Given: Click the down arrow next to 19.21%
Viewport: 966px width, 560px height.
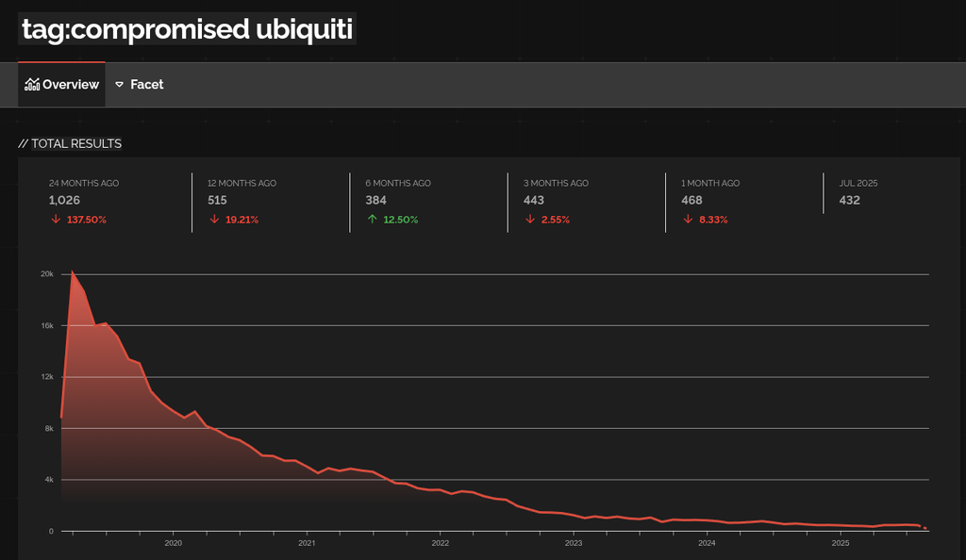Looking at the screenshot, I should pos(214,220).
